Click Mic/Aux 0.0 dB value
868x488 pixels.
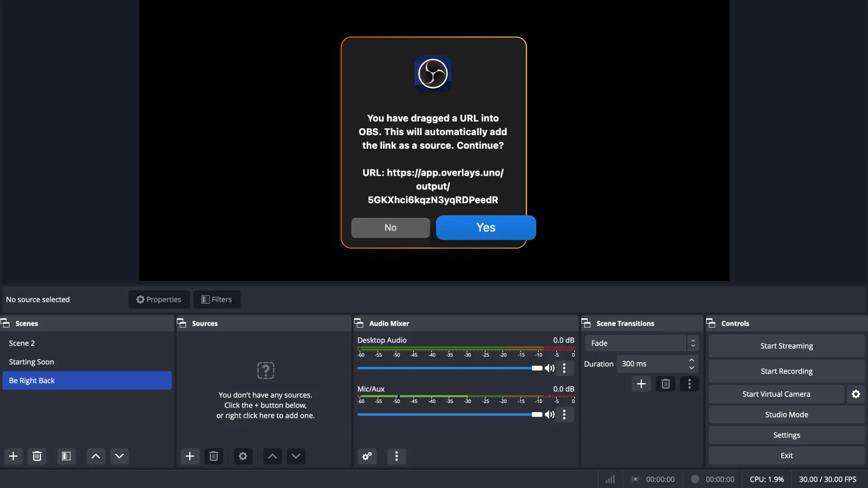pyautogui.click(x=564, y=389)
